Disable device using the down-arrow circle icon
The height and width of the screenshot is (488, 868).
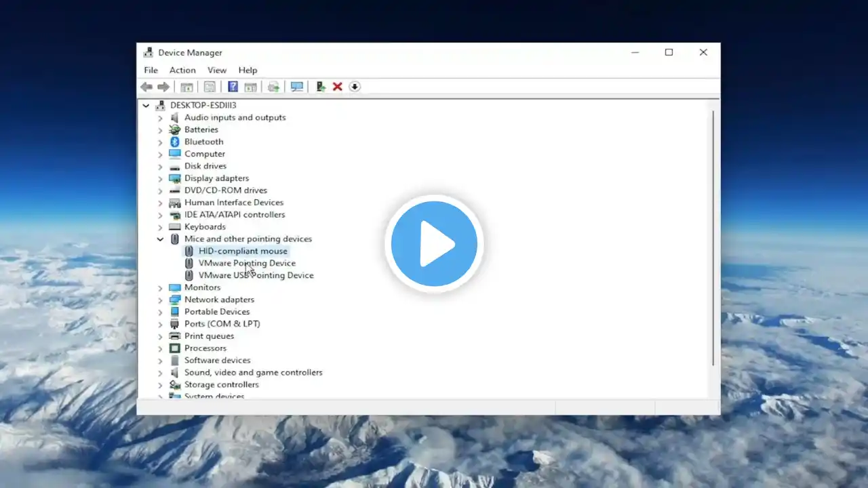point(355,87)
